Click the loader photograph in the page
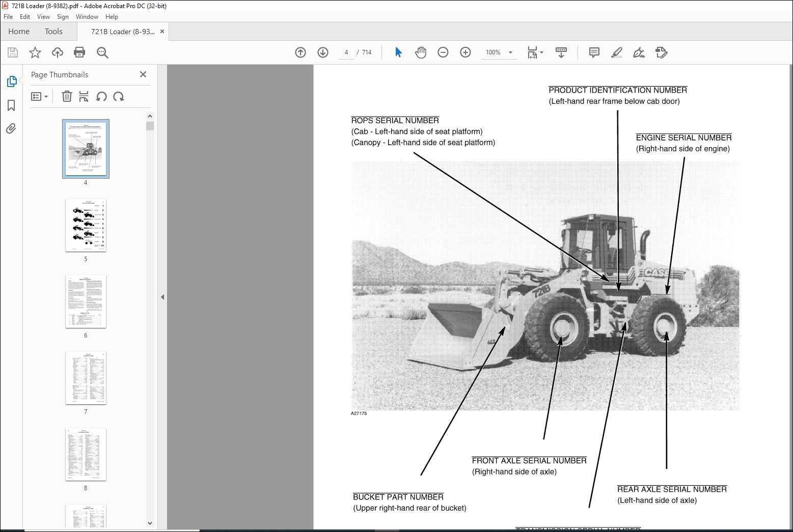Viewport: 793px width, 532px height. 545,286
